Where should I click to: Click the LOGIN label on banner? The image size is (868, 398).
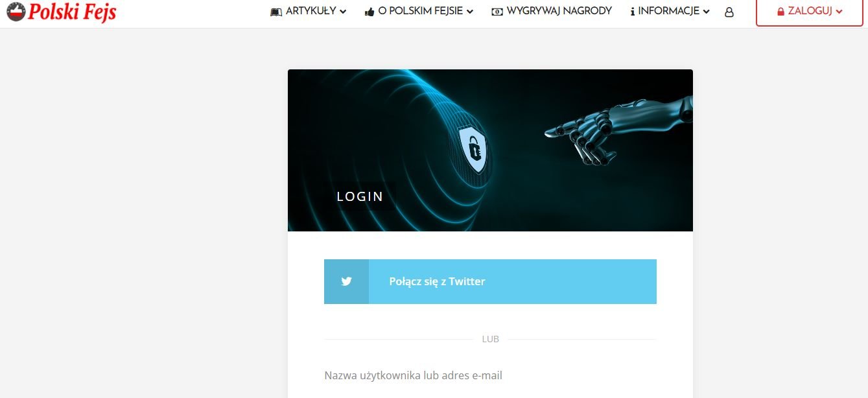(x=360, y=196)
